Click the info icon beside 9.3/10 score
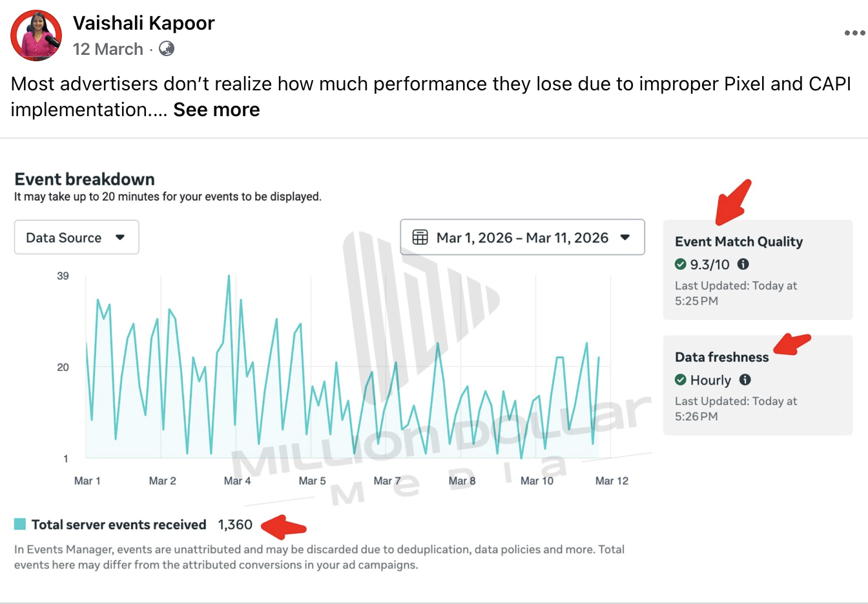The height and width of the screenshot is (604, 868). [x=743, y=264]
